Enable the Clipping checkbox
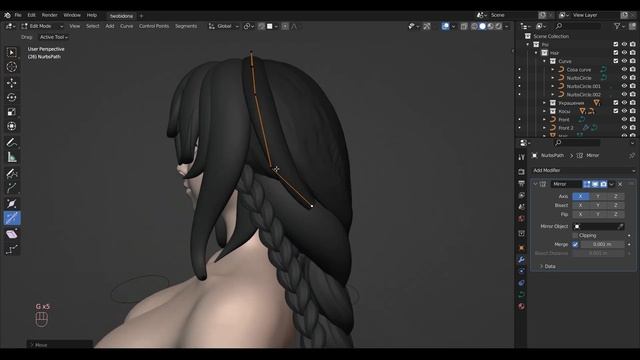Image resolution: width=640 pixels, height=360 pixels. point(575,236)
